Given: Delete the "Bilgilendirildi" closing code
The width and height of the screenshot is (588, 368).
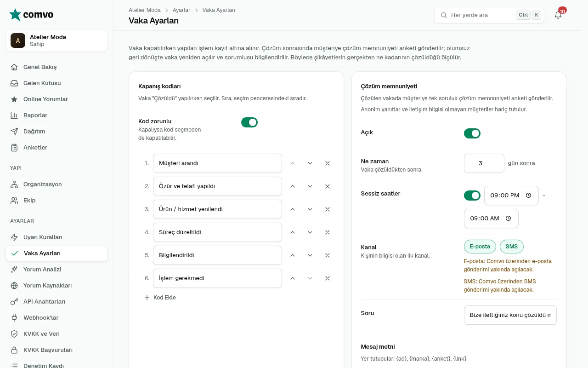Looking at the screenshot, I should [328, 255].
